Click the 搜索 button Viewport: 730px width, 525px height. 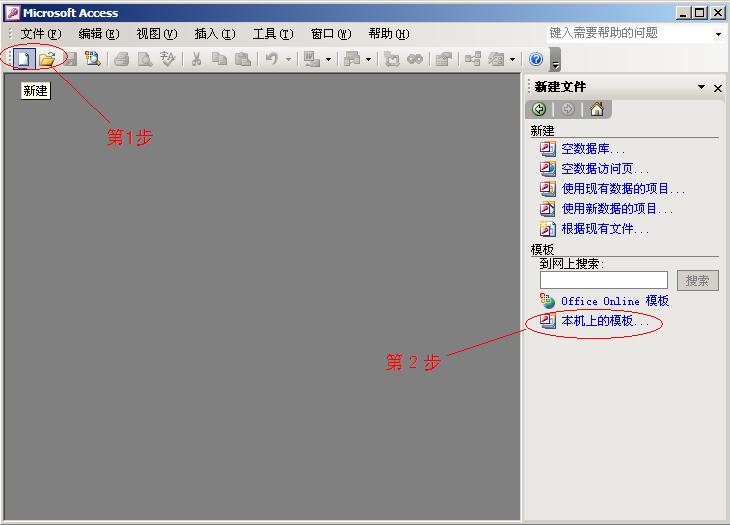click(x=697, y=281)
